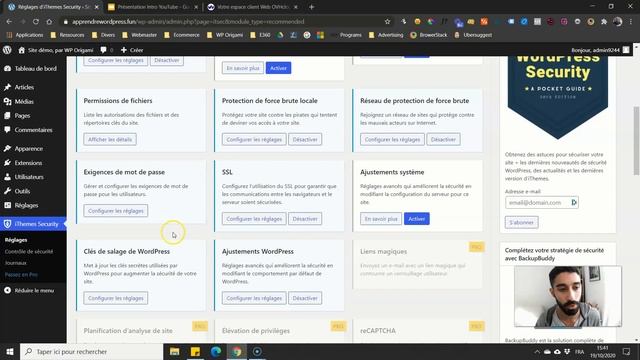This screenshot has height=360, width=640.
Task: Activate the Ajustements système module
Action: 416,219
